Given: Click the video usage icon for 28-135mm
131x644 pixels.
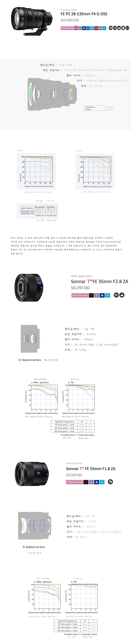Looking at the screenshot, I should (115, 28).
